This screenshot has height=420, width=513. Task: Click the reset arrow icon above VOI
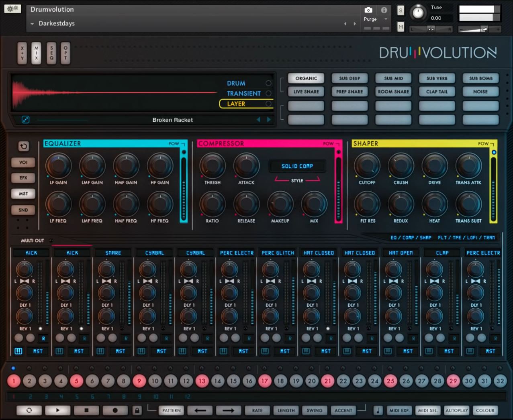tap(23, 146)
